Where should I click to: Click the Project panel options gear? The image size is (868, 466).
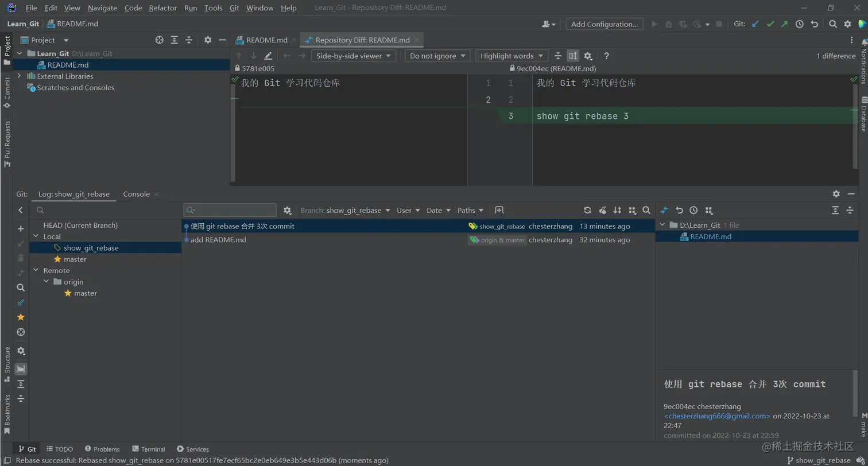click(208, 40)
